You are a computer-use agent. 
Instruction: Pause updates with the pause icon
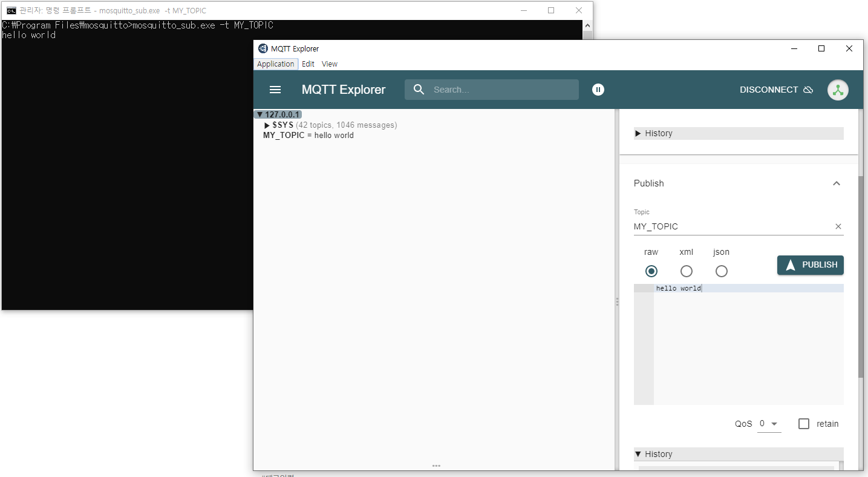click(x=598, y=90)
